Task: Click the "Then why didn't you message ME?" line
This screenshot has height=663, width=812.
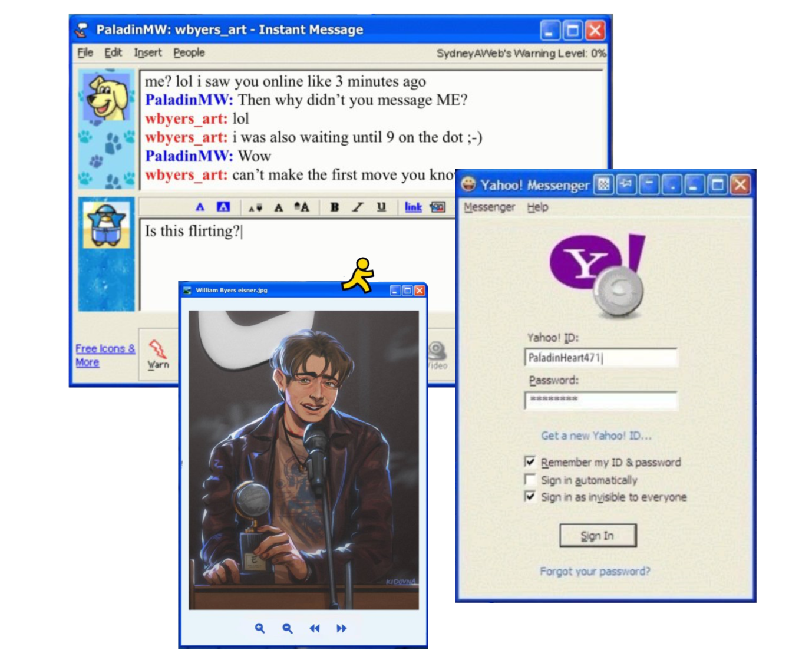Action: (306, 100)
